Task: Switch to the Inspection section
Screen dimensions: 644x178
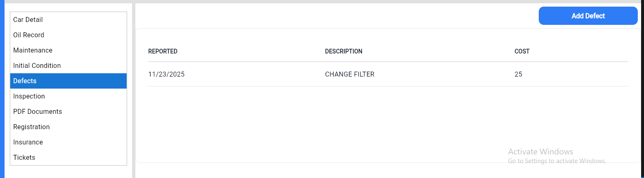Action: [29, 96]
